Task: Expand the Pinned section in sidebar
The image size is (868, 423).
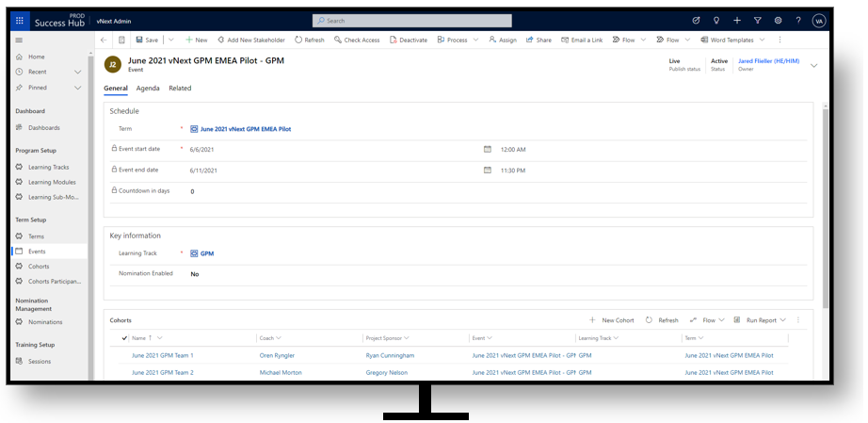Action: [x=78, y=88]
